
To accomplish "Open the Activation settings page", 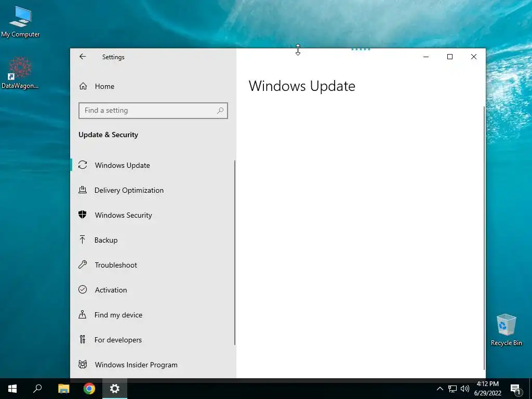I will (x=153, y=290).
